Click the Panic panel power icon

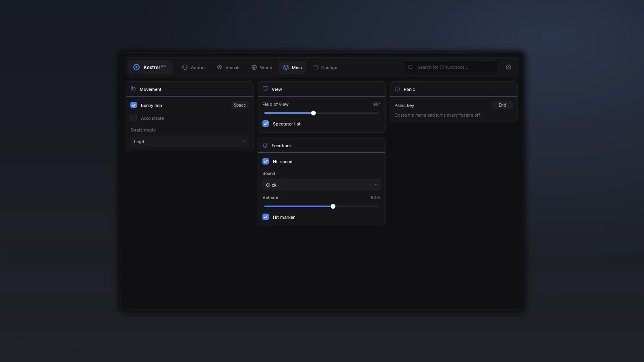coord(397,89)
